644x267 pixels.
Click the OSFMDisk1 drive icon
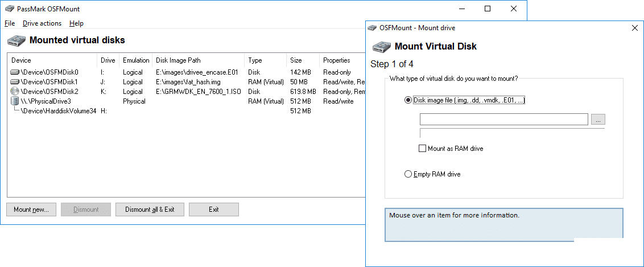pyautogui.click(x=15, y=82)
